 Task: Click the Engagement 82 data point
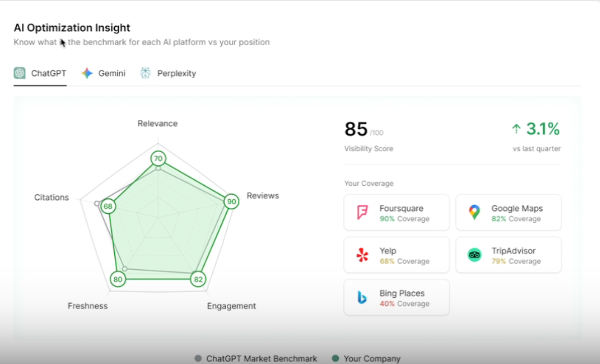point(198,280)
